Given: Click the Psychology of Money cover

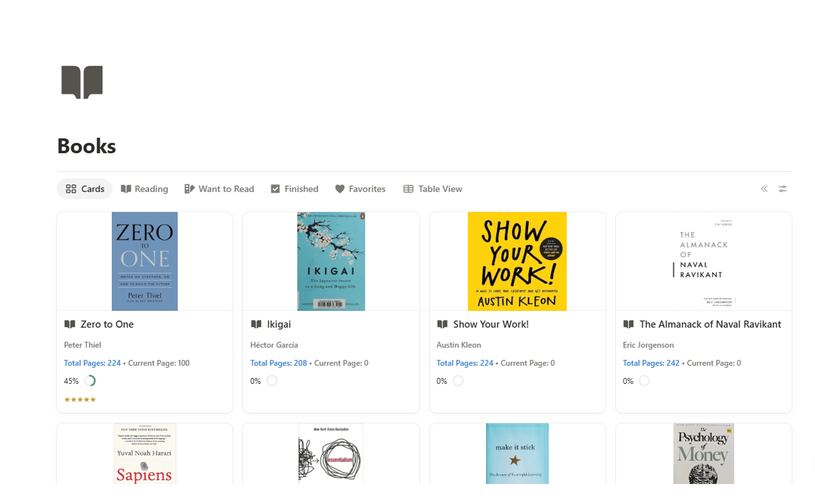Looking at the screenshot, I should (x=704, y=453).
